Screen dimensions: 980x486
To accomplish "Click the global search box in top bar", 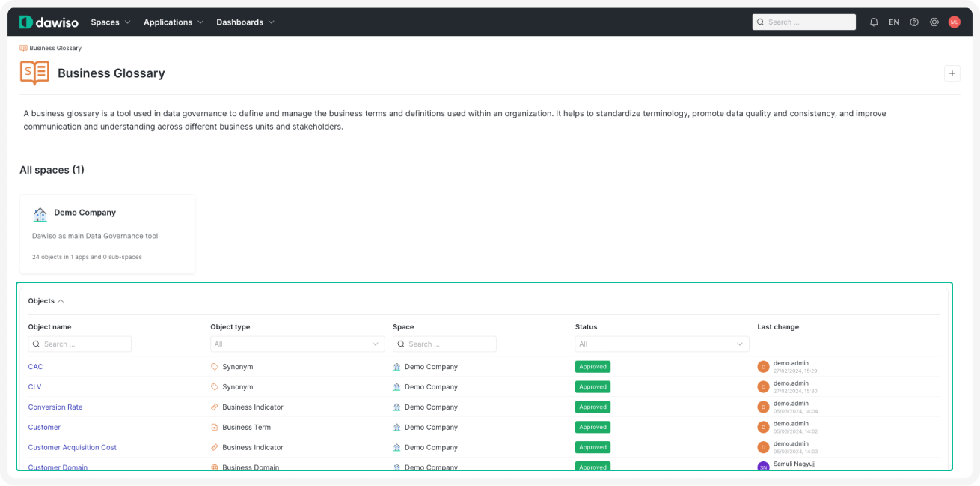I will (803, 22).
